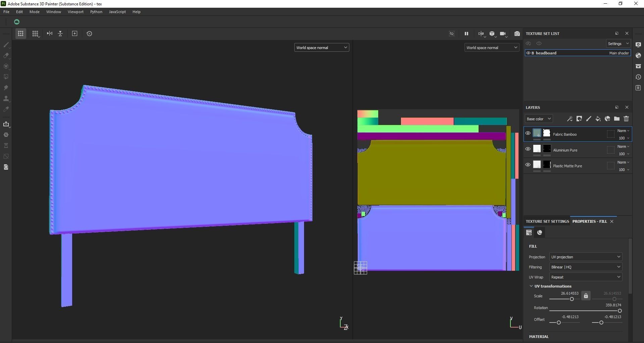Select the Smudge tool
Image resolution: width=644 pixels, height=343 pixels.
[6, 88]
